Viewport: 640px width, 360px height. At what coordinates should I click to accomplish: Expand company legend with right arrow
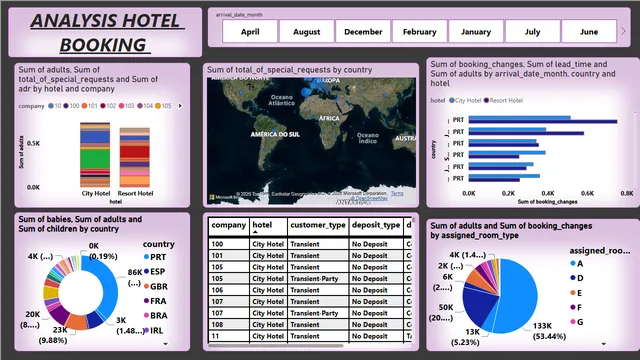180,106
